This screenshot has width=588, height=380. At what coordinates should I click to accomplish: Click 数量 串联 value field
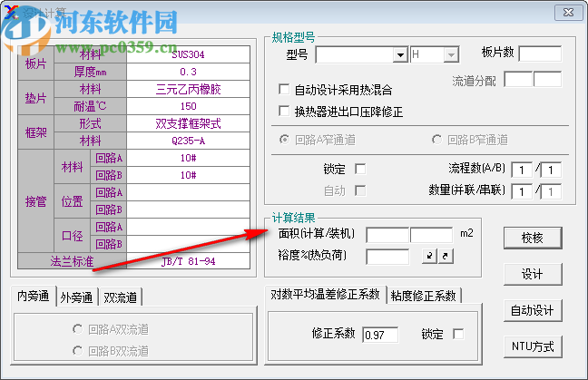[x=552, y=191]
